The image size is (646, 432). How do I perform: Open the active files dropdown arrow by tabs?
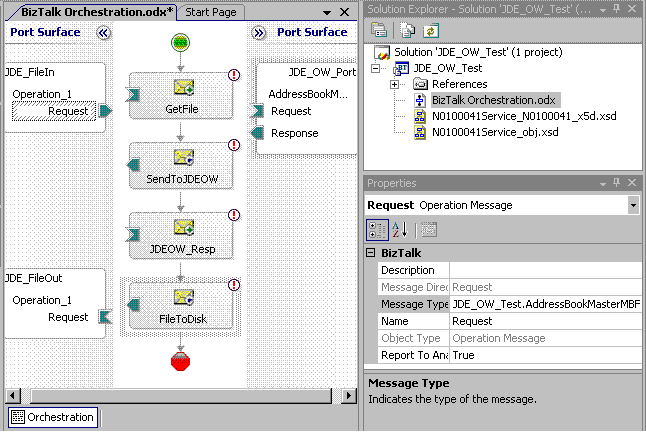coord(327,13)
